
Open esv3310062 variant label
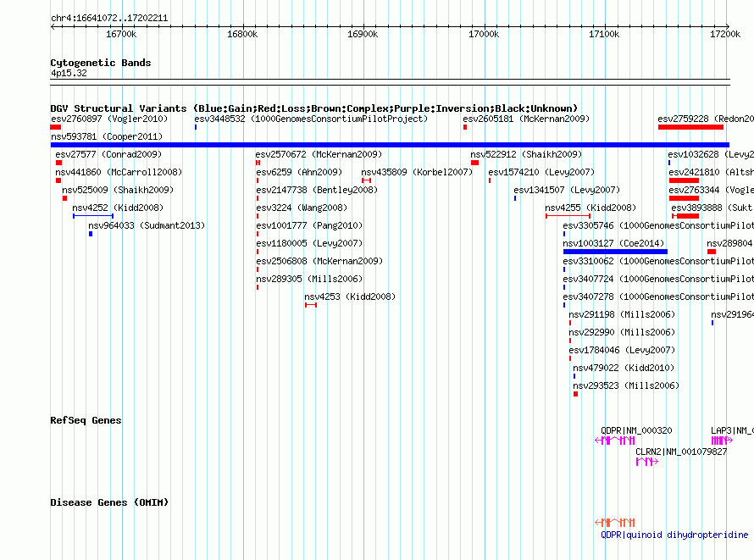coord(658,261)
